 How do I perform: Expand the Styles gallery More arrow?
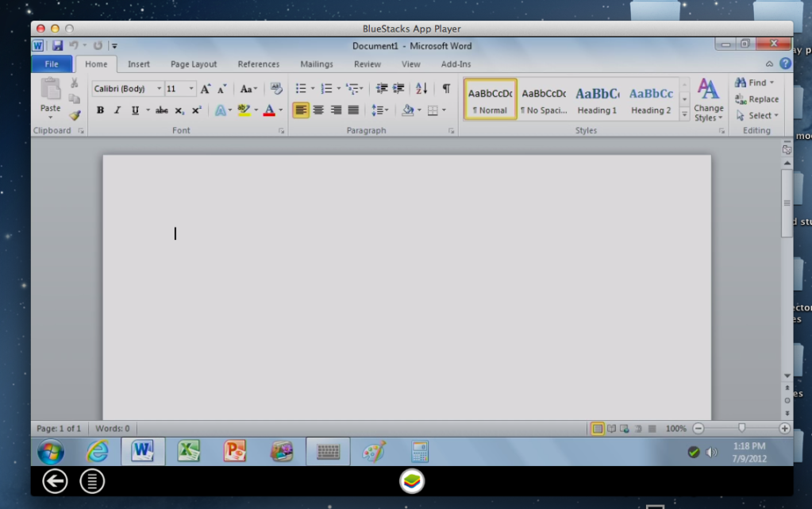[x=685, y=115]
